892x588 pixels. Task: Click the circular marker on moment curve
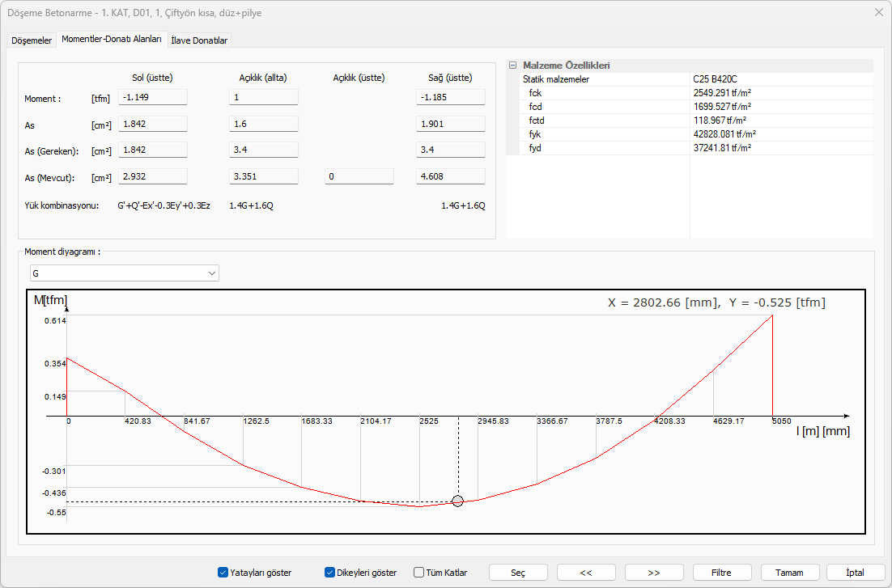457,501
